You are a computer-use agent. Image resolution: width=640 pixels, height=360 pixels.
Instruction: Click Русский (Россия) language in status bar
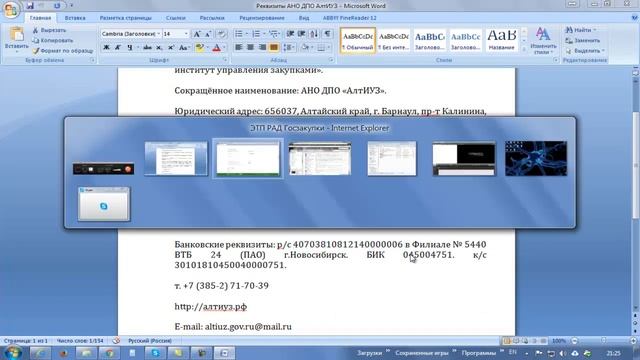(150, 341)
